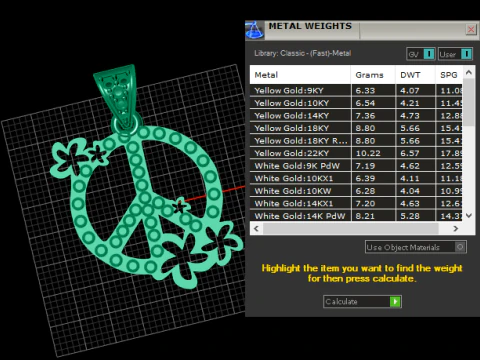Viewport: 480px width, 360px height.
Task: Click the scroll up arrow of table
Action: click(469, 72)
